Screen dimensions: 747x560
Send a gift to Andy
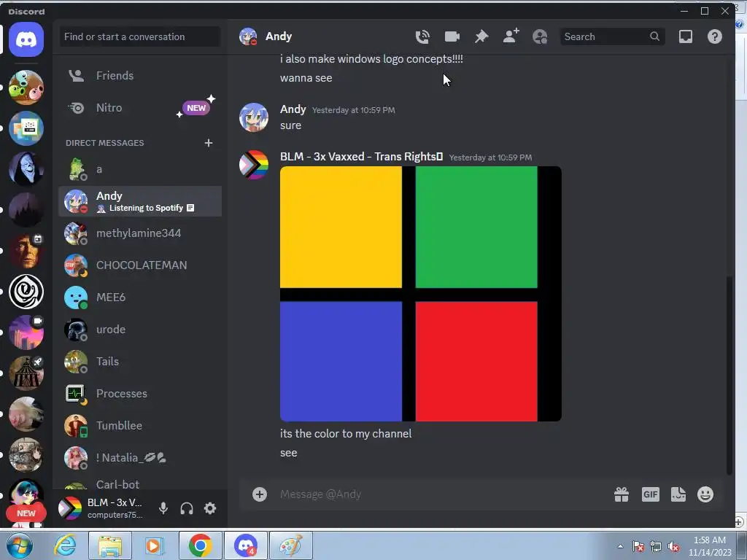[x=622, y=495]
